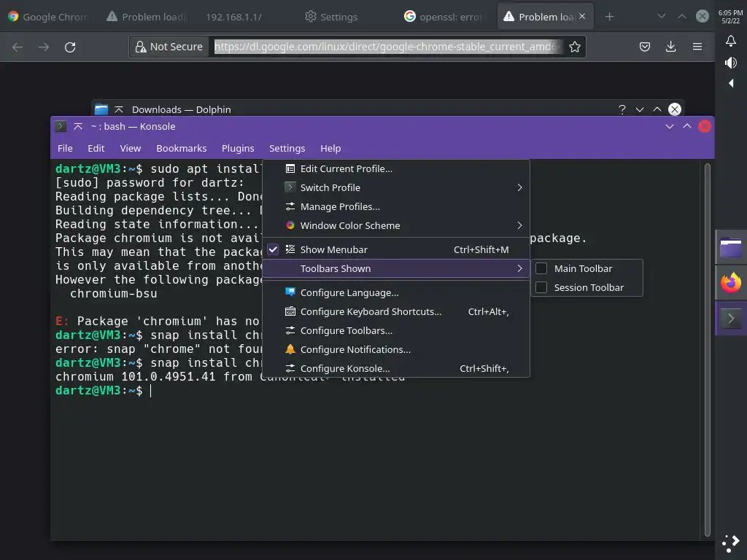Select Manage Profiles from the menu
The height and width of the screenshot is (560, 747).
(396, 206)
